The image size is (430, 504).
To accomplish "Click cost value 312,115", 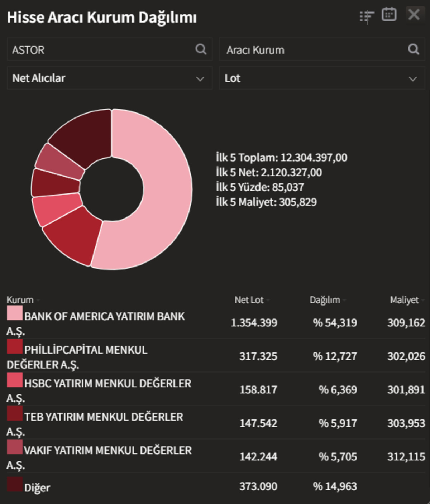I will [406, 457].
